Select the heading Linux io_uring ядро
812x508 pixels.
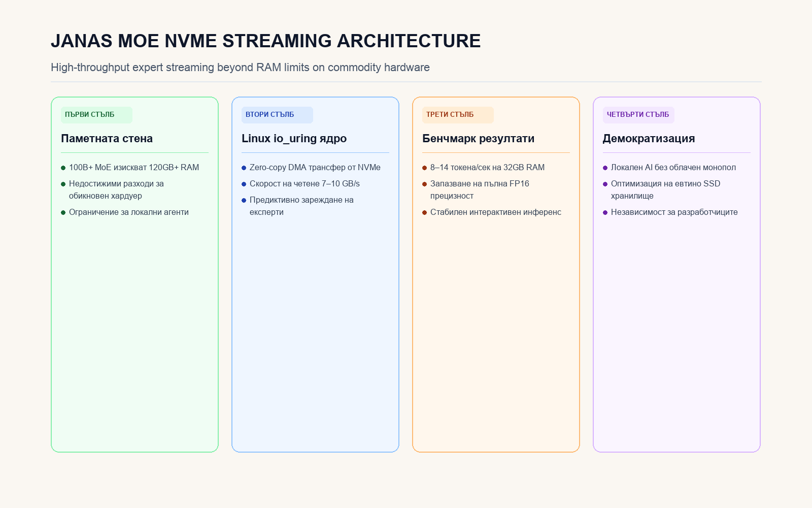[294, 139]
